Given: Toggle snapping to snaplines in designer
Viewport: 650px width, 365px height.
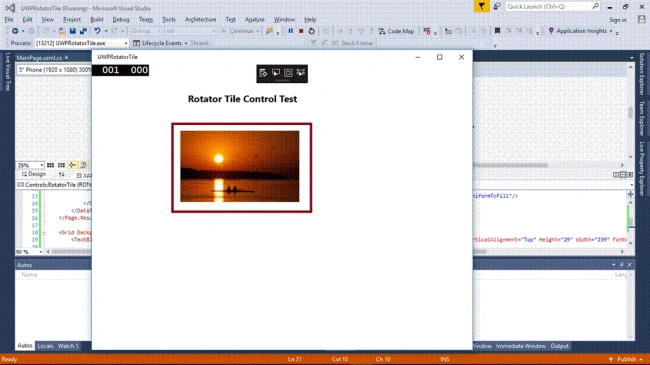Looking at the screenshot, I should tap(72, 165).
